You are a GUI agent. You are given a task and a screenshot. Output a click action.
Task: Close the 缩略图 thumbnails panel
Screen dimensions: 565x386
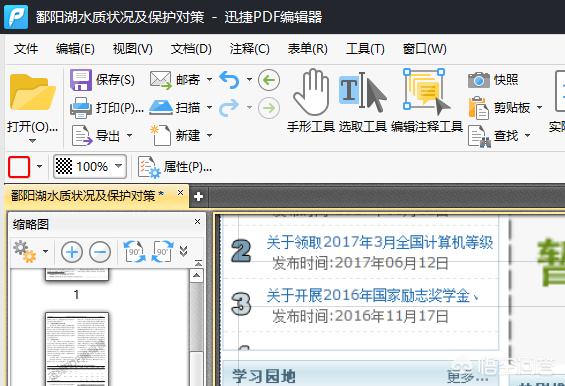(197, 221)
